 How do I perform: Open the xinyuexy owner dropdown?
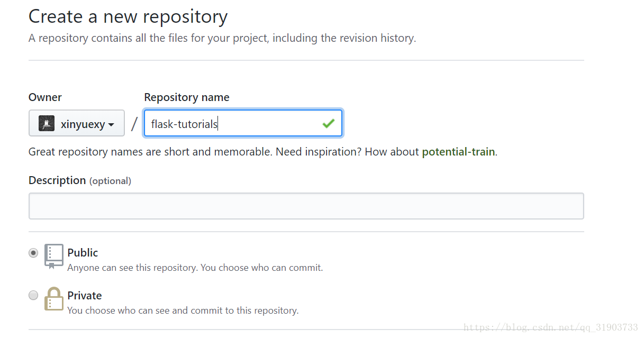click(x=77, y=123)
